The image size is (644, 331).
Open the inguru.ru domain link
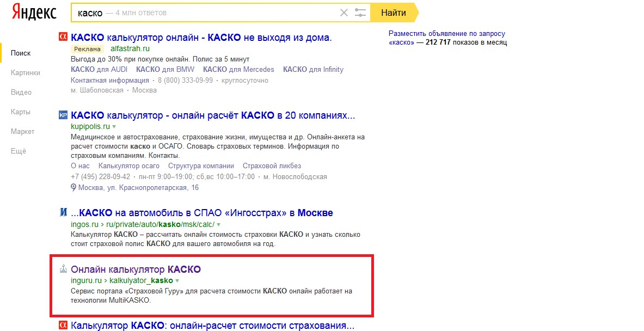coord(86,280)
